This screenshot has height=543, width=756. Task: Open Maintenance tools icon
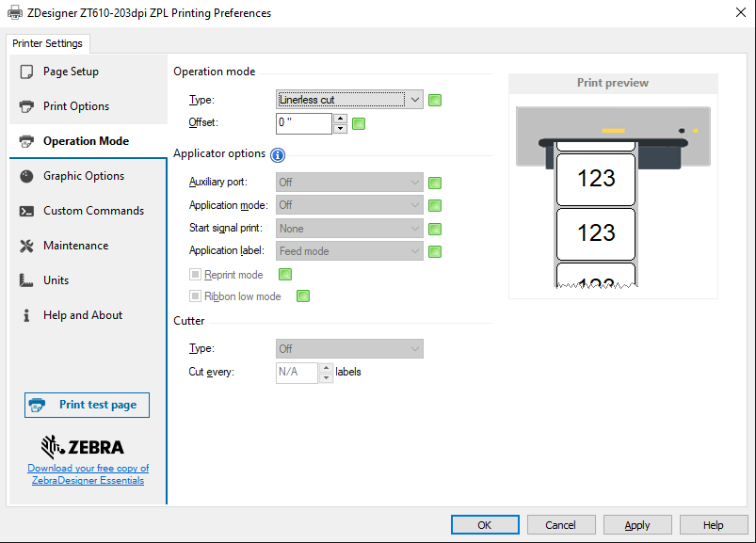(26, 246)
